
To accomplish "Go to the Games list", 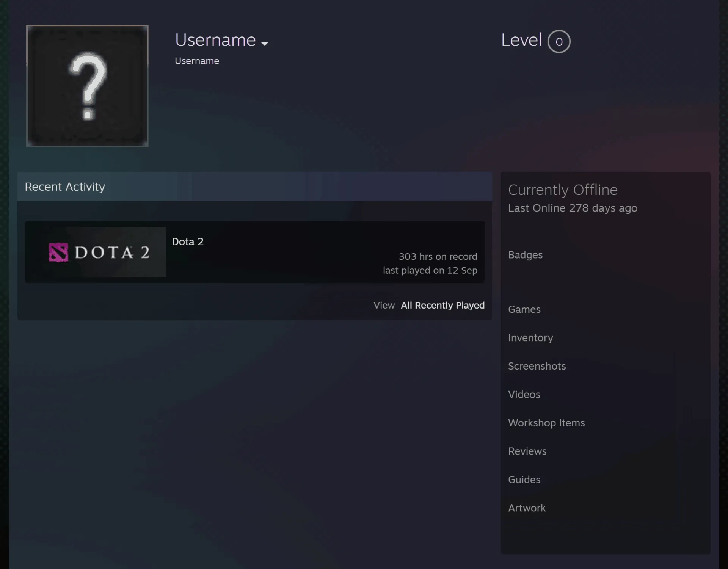I will pyautogui.click(x=524, y=309).
